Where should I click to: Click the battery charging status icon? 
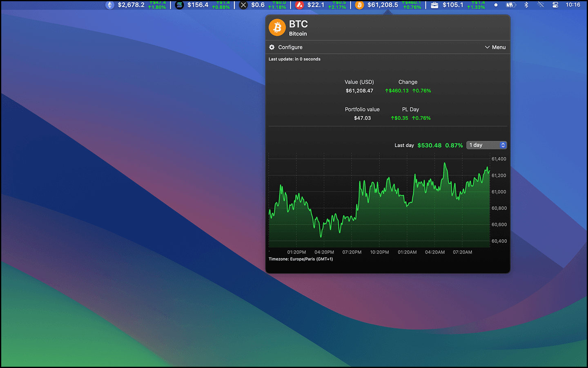(x=511, y=5)
